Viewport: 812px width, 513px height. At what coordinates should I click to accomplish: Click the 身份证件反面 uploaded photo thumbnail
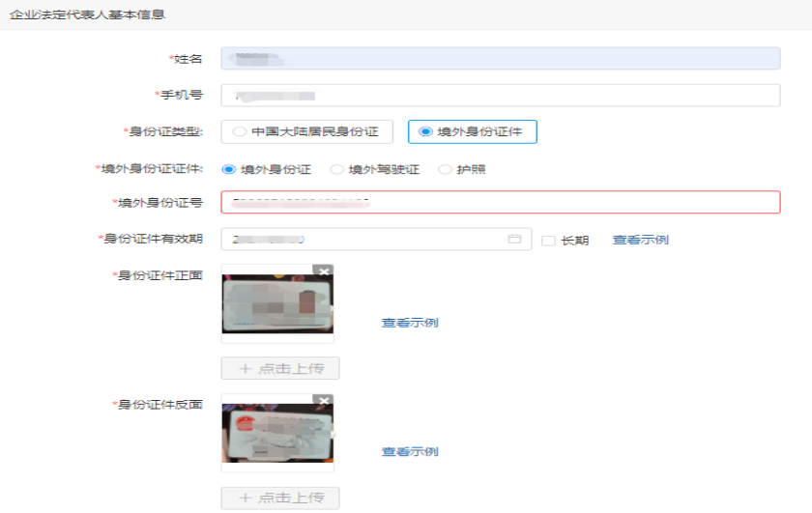277,434
